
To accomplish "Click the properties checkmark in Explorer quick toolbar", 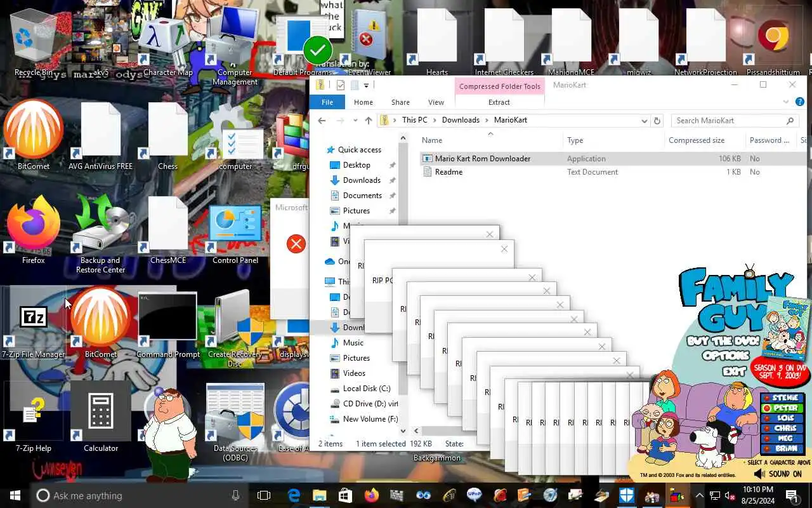I will point(341,85).
